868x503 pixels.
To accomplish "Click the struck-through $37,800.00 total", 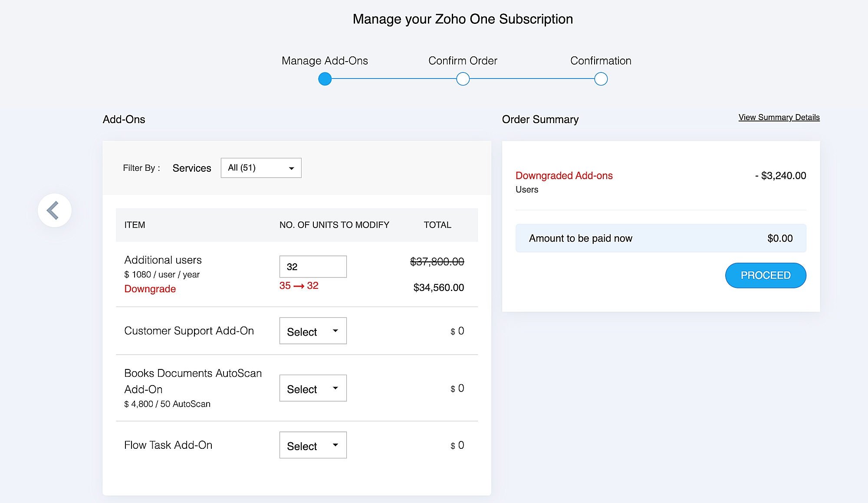I will (437, 262).
